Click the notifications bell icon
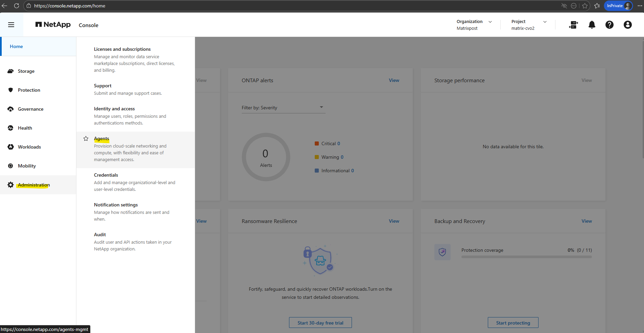Image resolution: width=644 pixels, height=333 pixels. pyautogui.click(x=592, y=25)
